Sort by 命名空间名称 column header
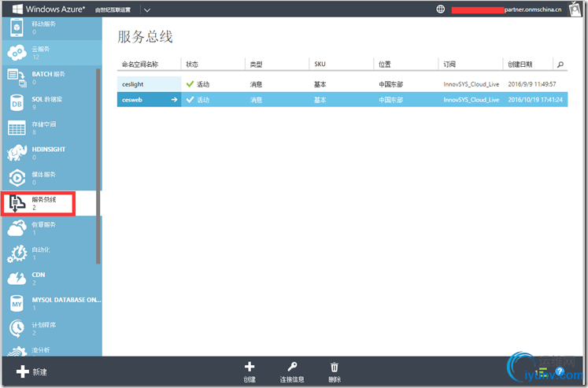 [x=140, y=65]
